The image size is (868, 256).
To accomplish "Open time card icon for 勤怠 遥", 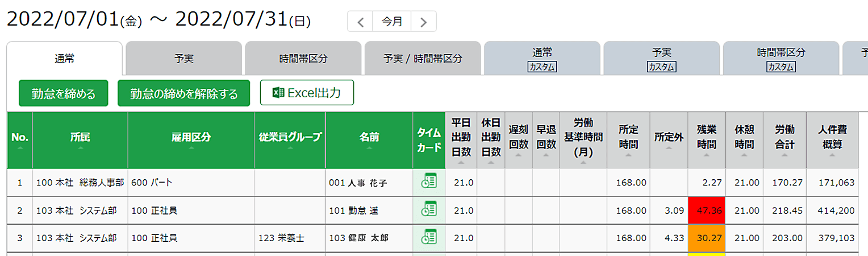I will 429,209.
